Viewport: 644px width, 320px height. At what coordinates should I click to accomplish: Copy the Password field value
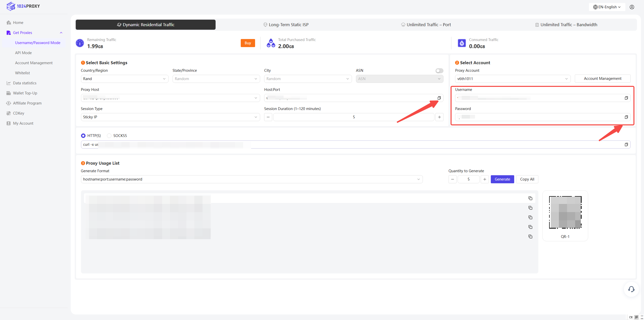[626, 117]
